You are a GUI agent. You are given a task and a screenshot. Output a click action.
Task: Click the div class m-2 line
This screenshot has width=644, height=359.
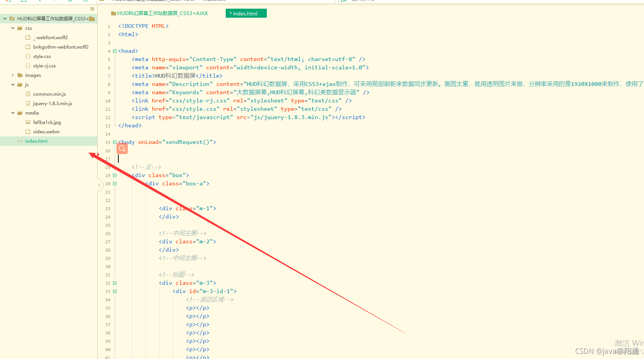pos(187,241)
